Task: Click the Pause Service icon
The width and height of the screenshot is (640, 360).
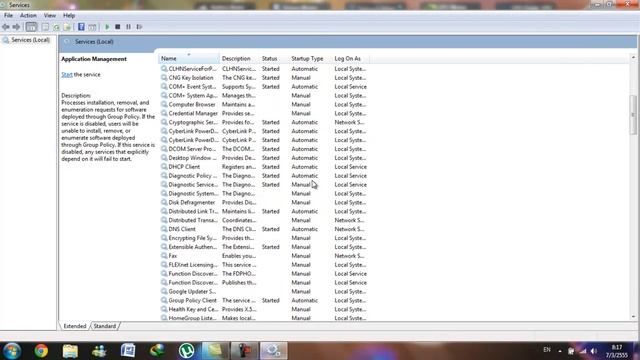Action: pos(128,27)
